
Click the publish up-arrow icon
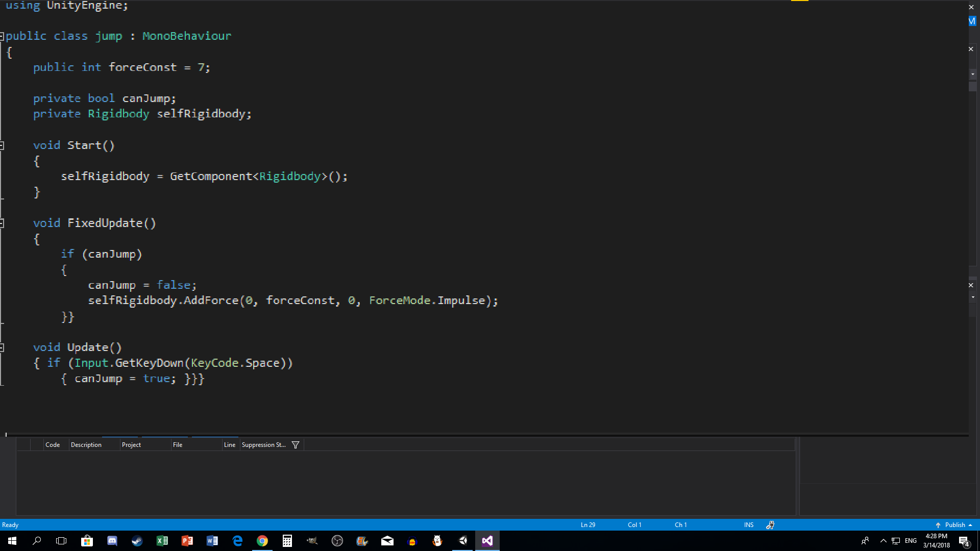tap(938, 525)
